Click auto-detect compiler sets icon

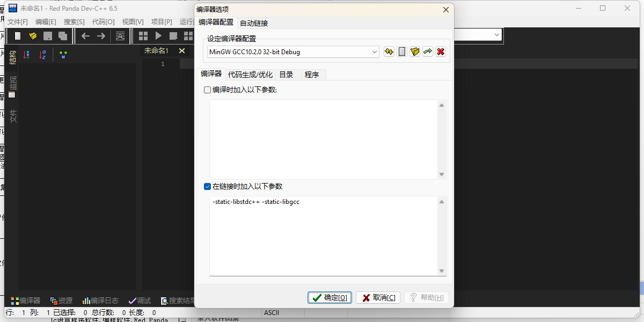[x=389, y=52]
